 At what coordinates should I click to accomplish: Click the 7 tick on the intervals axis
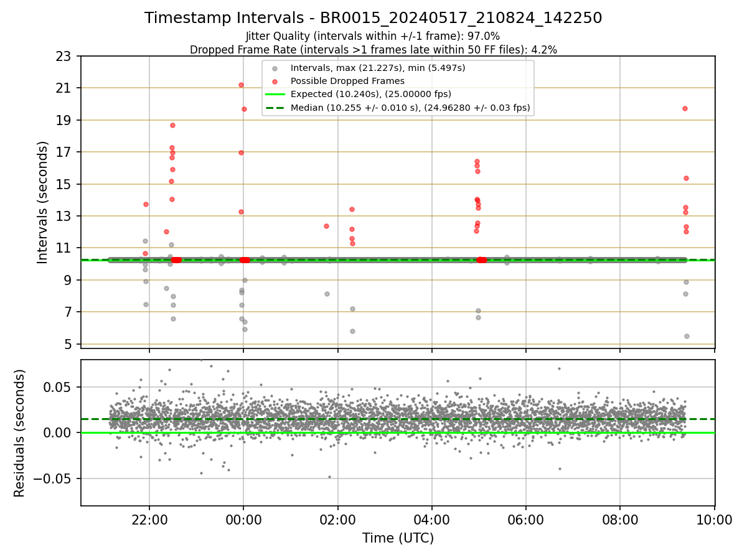[x=68, y=312]
